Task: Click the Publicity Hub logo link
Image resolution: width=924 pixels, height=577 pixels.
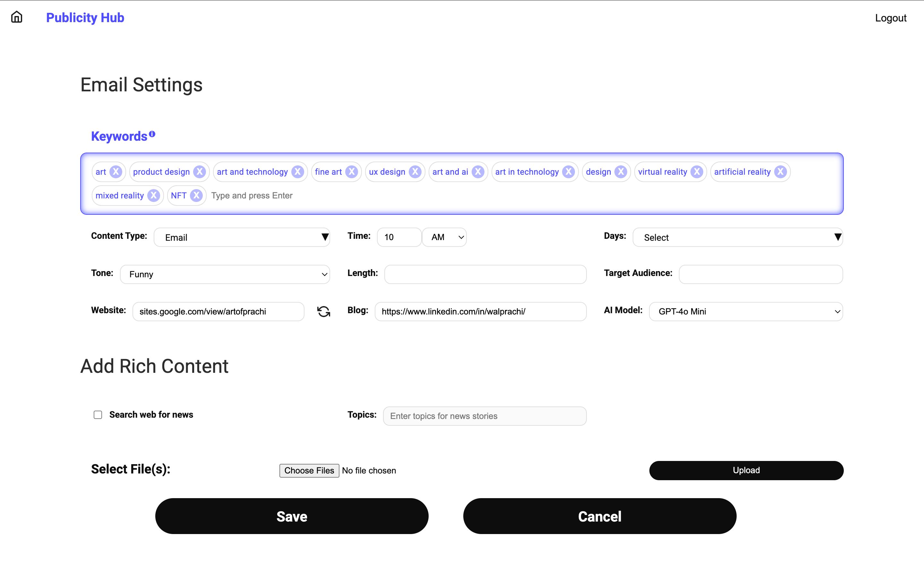Action: click(x=85, y=18)
